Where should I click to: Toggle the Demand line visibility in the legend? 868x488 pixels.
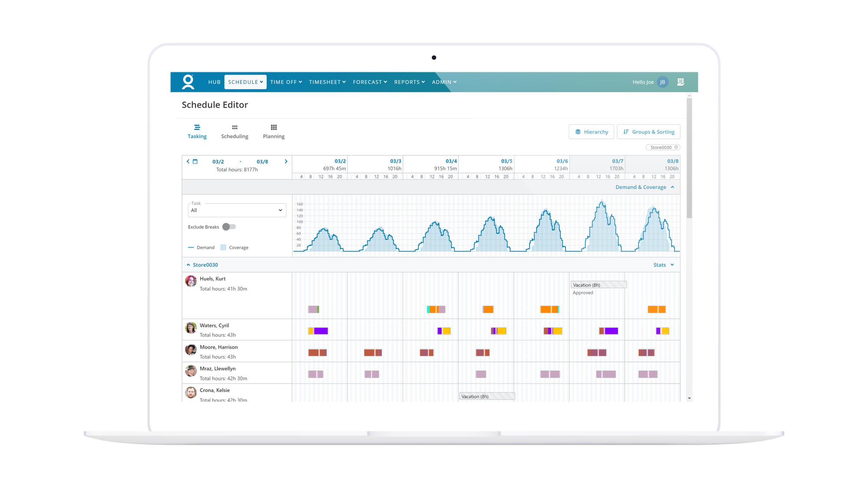click(x=191, y=247)
